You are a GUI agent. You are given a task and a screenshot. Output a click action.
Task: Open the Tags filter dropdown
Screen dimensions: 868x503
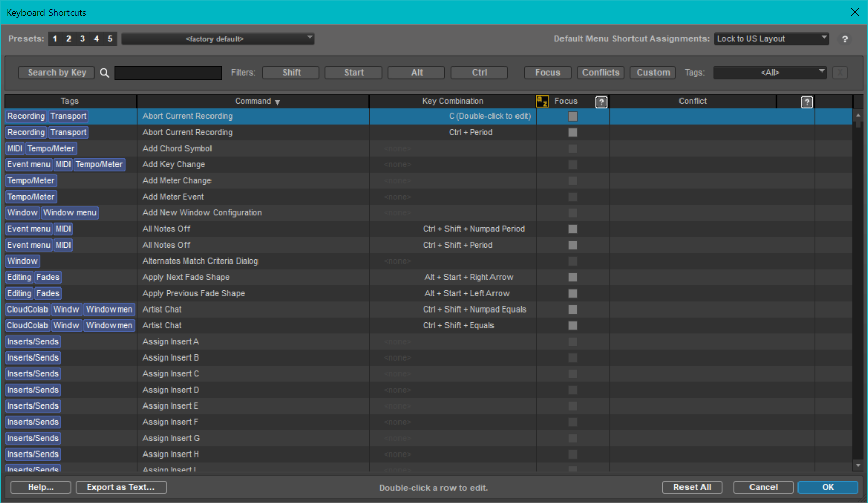[x=770, y=73]
